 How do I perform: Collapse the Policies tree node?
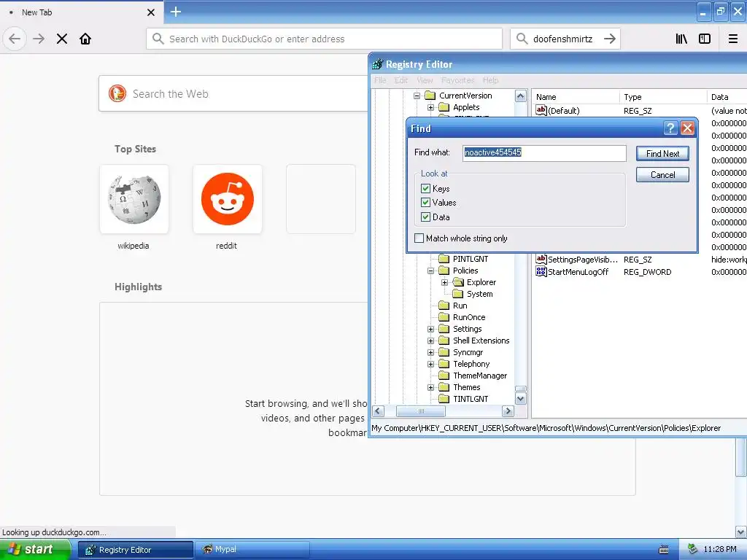point(430,271)
